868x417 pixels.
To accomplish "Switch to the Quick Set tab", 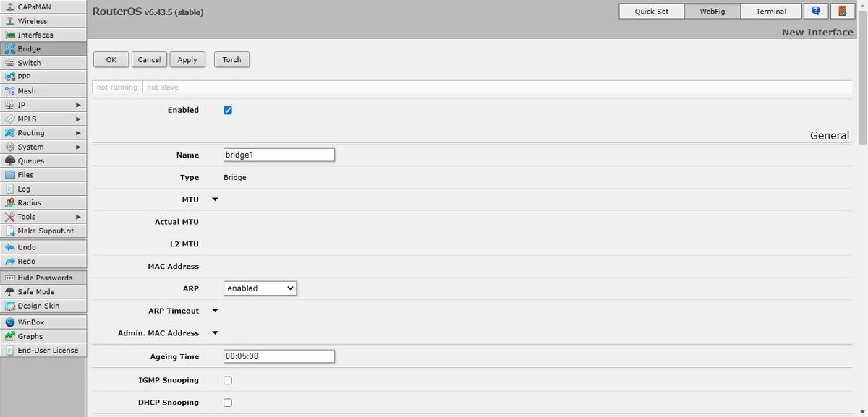I will [x=652, y=12].
